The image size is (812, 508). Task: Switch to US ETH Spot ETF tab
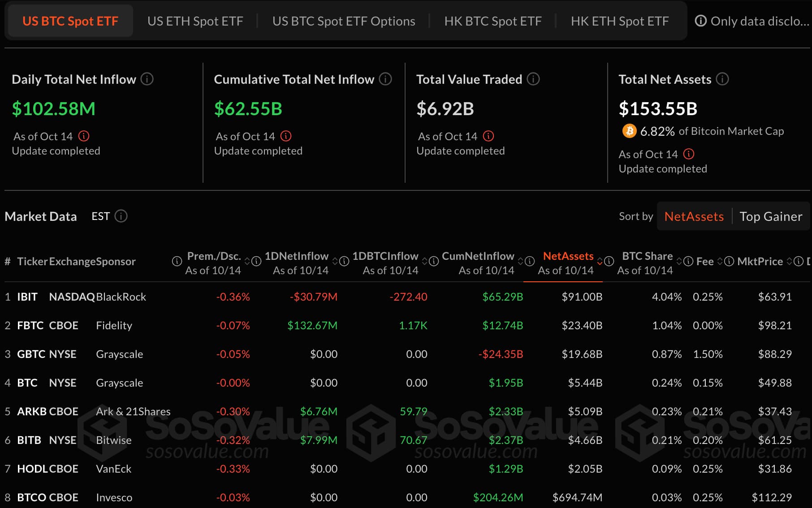[195, 21]
